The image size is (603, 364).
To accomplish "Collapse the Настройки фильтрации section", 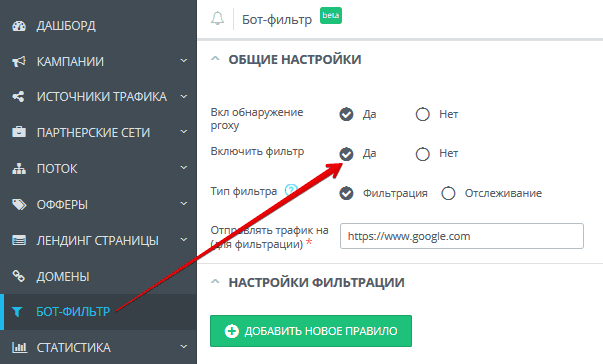I will pos(215,282).
